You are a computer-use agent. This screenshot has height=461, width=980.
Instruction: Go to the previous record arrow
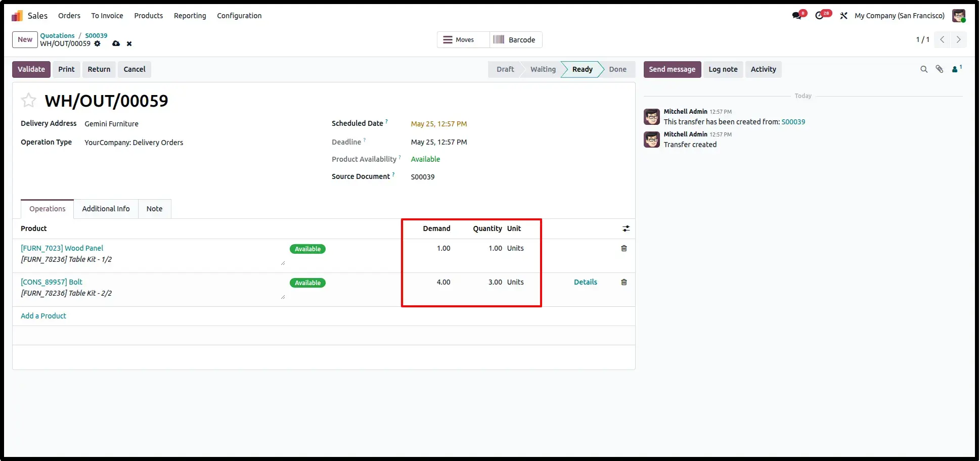pos(942,39)
